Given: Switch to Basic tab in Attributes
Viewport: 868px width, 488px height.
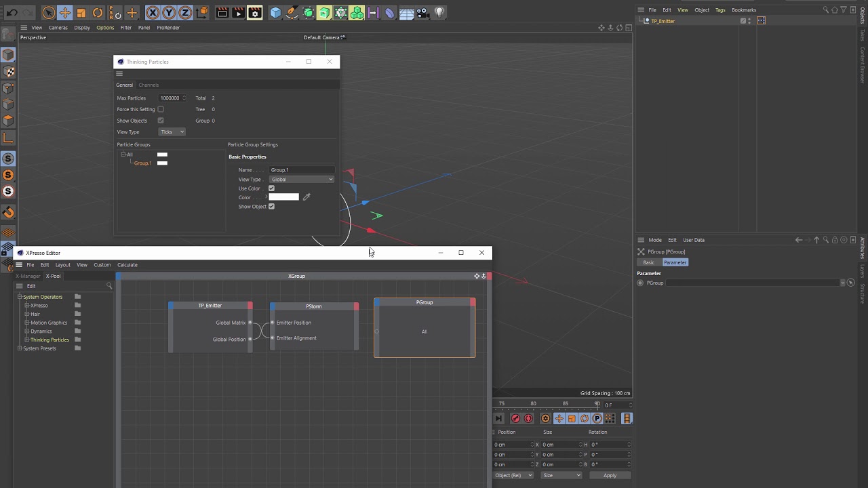Looking at the screenshot, I should 649,262.
